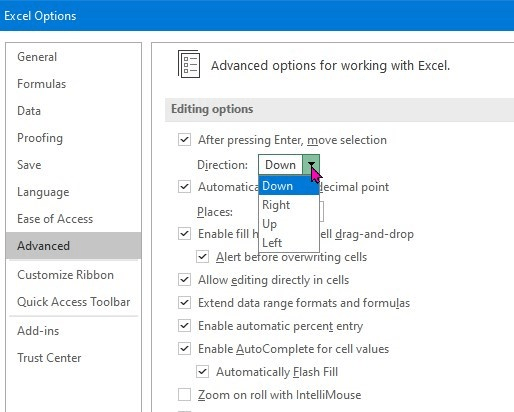Viewport: 514px width, 412px height.
Task: Uncheck Allow editing directly in cells
Action: tap(184, 280)
